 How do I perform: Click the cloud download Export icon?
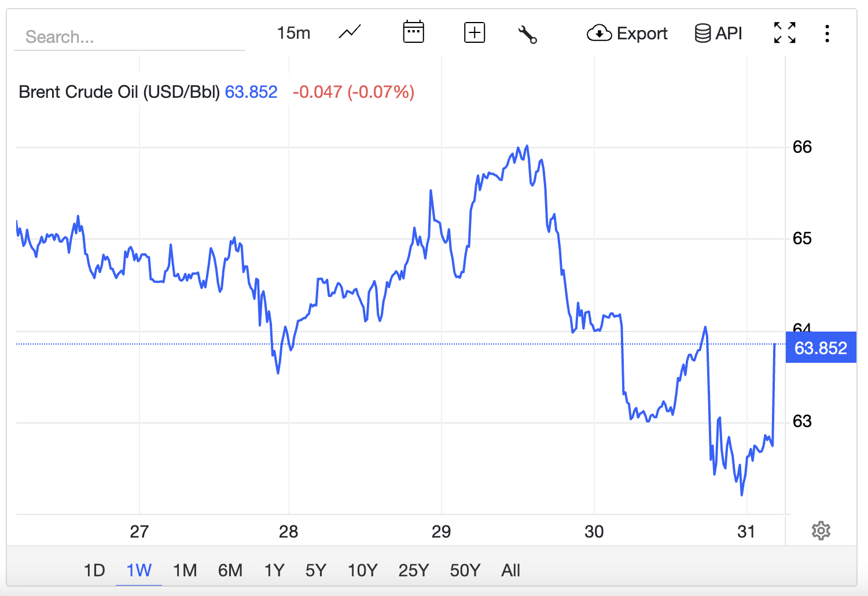(599, 34)
